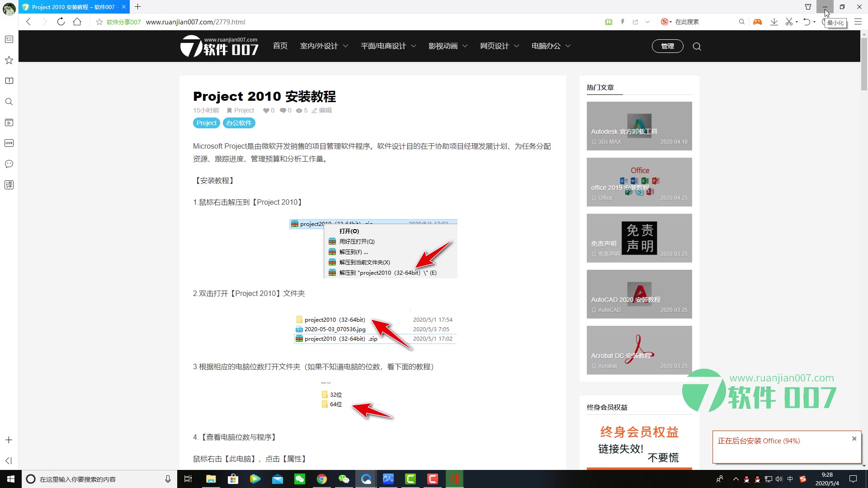Open the browser hamburger menu
Viewport: 868px width, 488px height.
coord(858,22)
